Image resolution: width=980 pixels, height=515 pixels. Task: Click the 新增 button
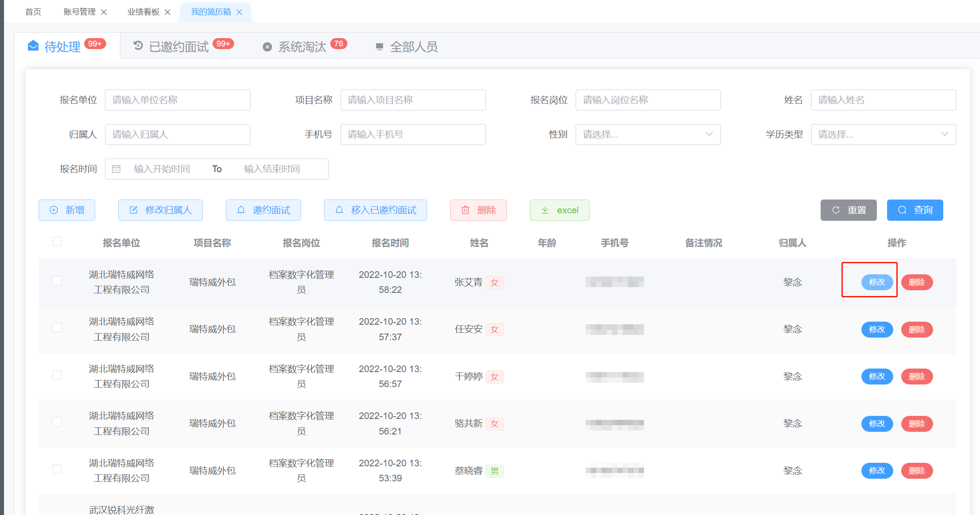tap(67, 210)
